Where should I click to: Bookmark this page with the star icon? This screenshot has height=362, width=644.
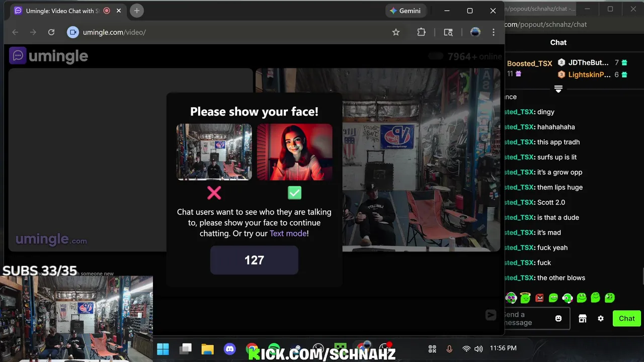click(x=396, y=32)
